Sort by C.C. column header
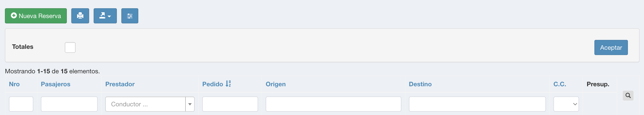 [x=560, y=84]
